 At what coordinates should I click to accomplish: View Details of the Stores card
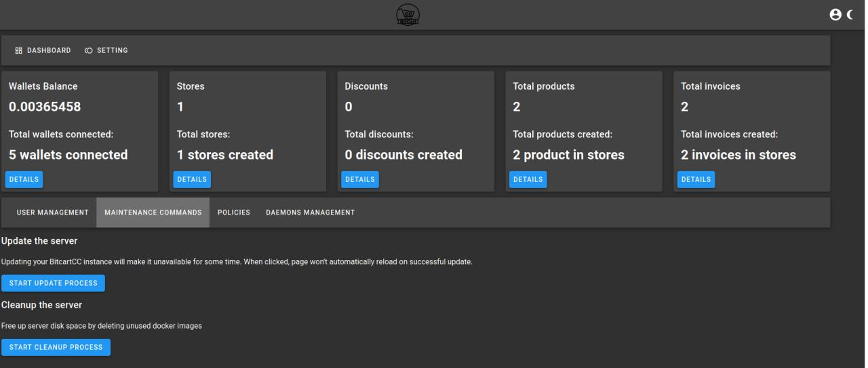193,179
